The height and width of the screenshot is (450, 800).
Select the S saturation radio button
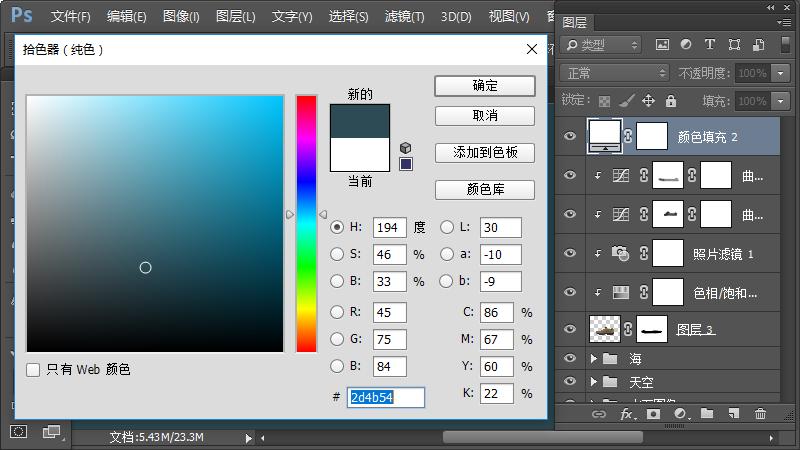point(337,254)
